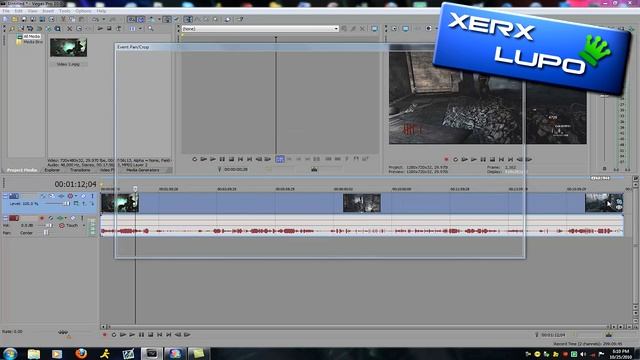Stop playback in the Trimmer transport controls

(231, 159)
